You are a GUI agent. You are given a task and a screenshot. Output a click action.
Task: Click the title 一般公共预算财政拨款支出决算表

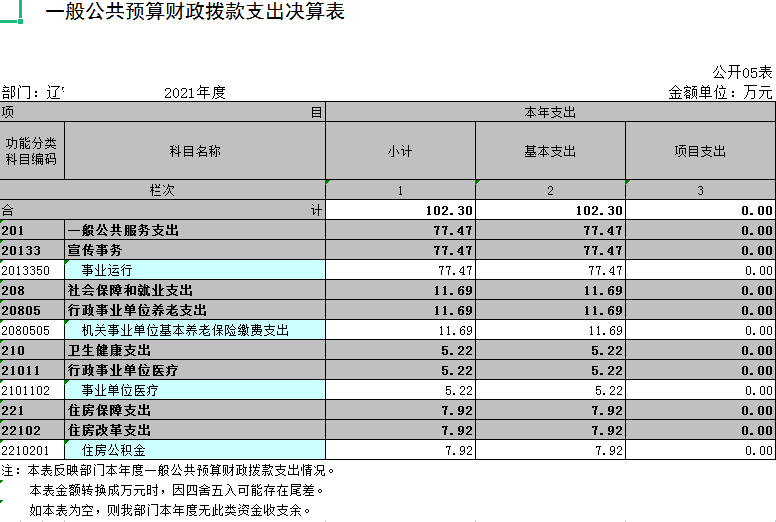(x=195, y=11)
